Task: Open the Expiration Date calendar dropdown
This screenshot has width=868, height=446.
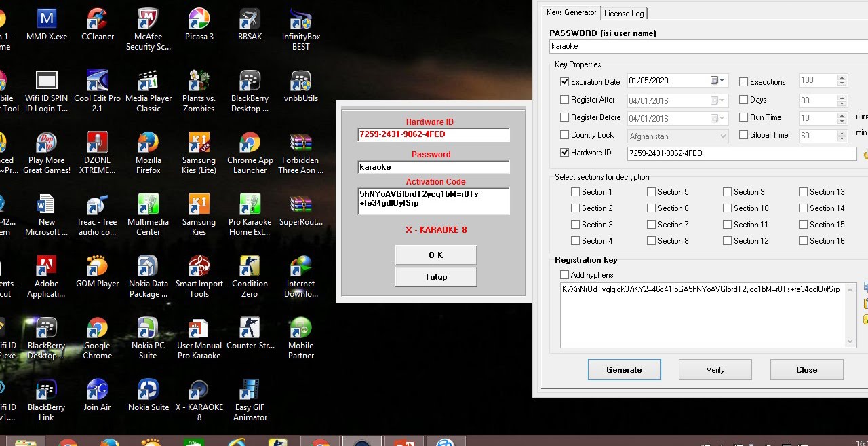Action: (x=718, y=80)
